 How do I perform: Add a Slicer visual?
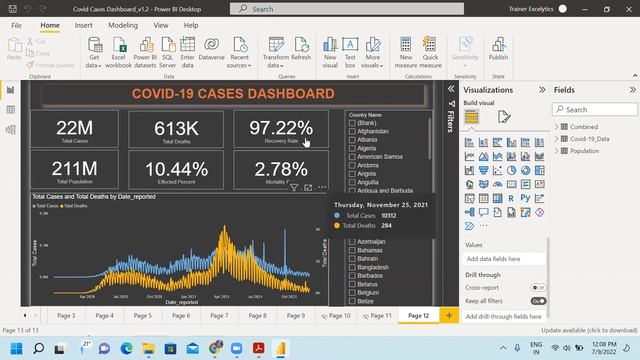pyautogui.click(x=469, y=198)
